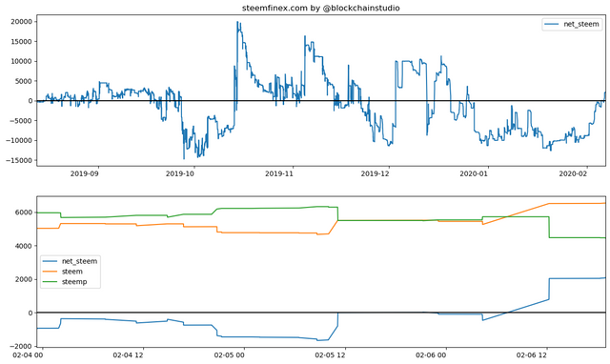This screenshot has height=364, width=610.
Task: Click the 02-04 00 x-axis label
Action: point(28,355)
